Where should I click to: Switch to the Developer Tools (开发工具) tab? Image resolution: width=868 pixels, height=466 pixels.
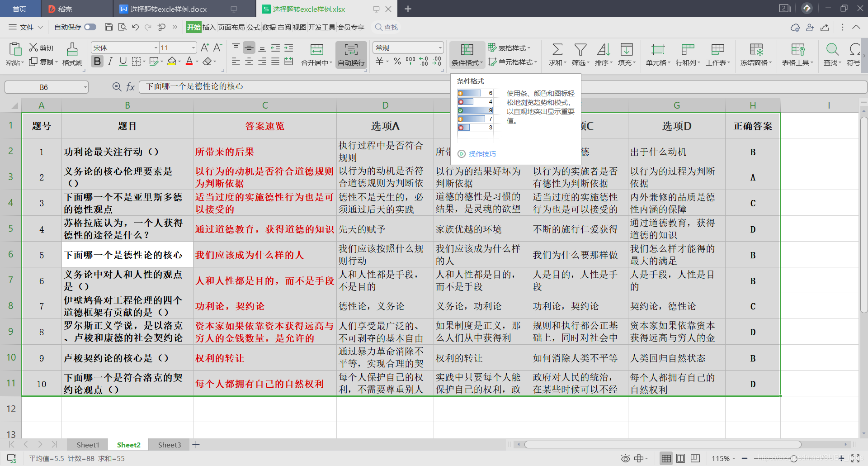coord(321,27)
